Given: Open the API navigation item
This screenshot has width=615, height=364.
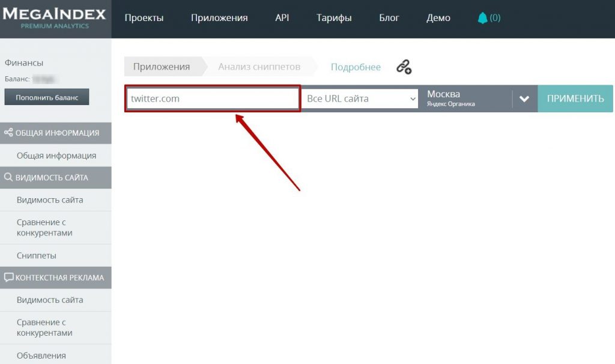Looking at the screenshot, I should [282, 17].
